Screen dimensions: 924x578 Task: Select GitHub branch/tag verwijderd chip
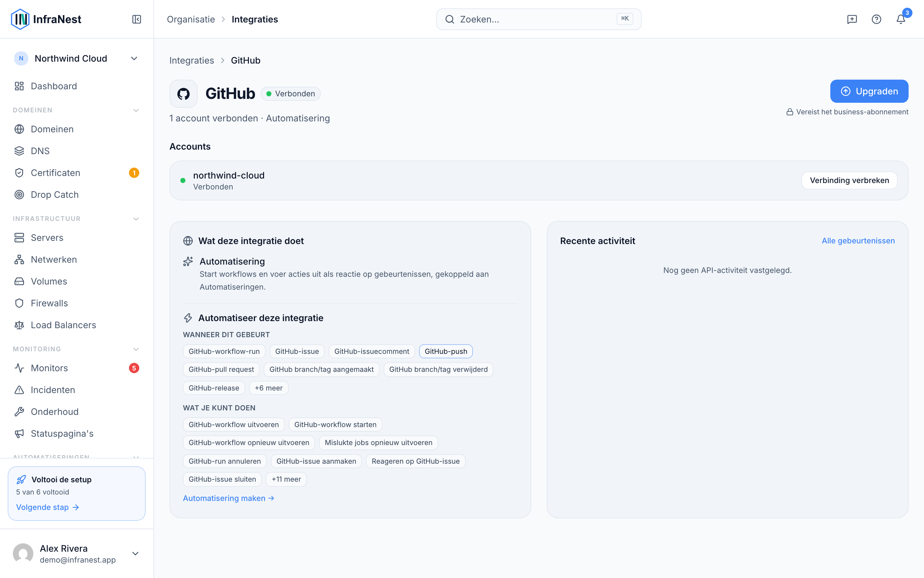pos(438,369)
